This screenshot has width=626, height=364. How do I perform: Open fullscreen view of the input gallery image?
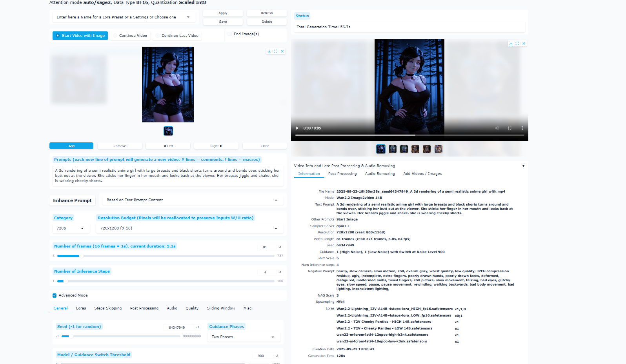coord(276,51)
